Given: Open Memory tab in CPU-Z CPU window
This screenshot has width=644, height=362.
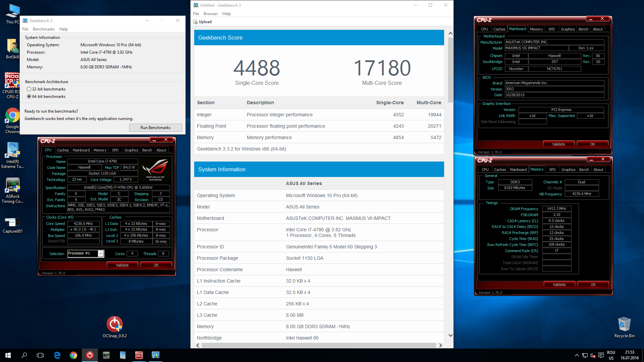Looking at the screenshot, I should point(100,150).
